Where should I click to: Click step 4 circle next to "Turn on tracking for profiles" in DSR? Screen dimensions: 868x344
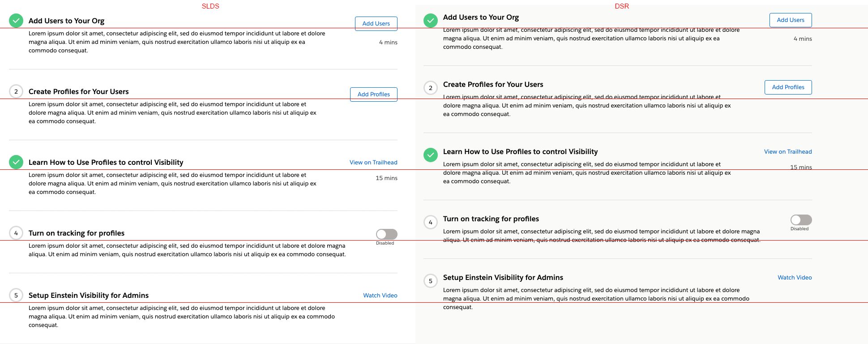click(431, 222)
